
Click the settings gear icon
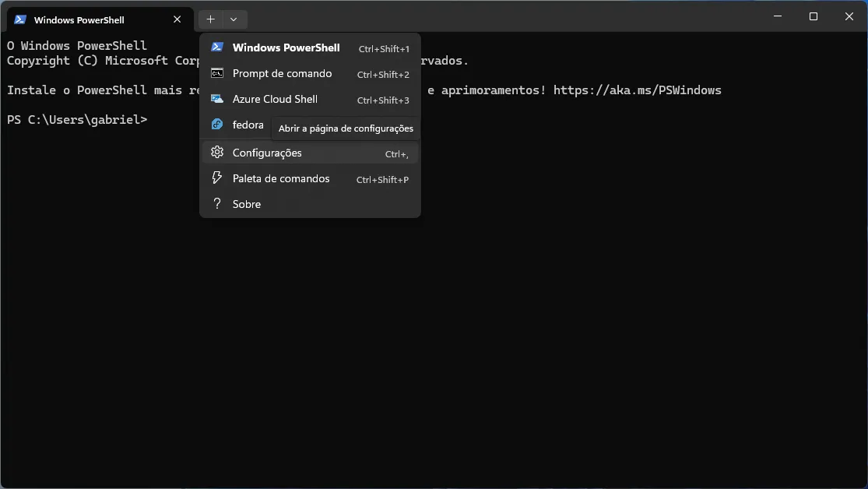pyautogui.click(x=217, y=152)
